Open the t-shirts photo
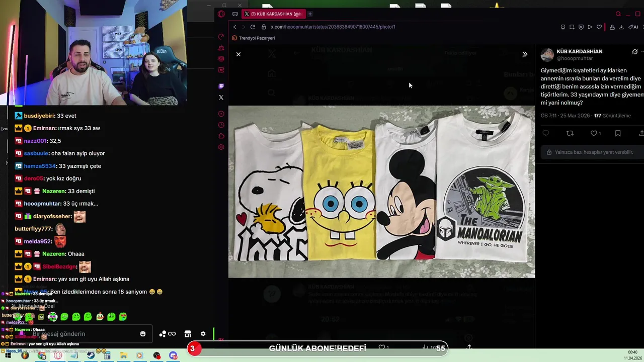This screenshot has width=644, height=362. [x=381, y=192]
